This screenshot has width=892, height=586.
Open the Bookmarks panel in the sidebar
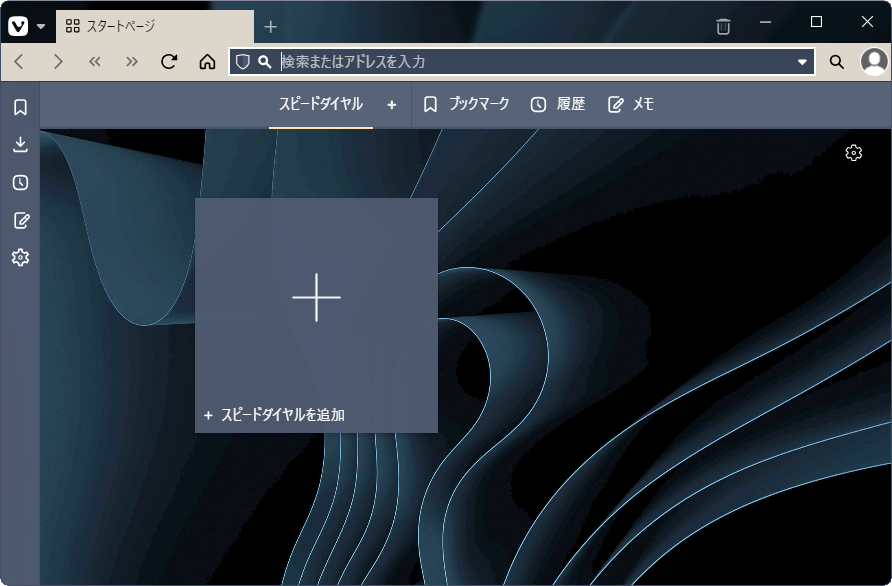pyautogui.click(x=20, y=107)
